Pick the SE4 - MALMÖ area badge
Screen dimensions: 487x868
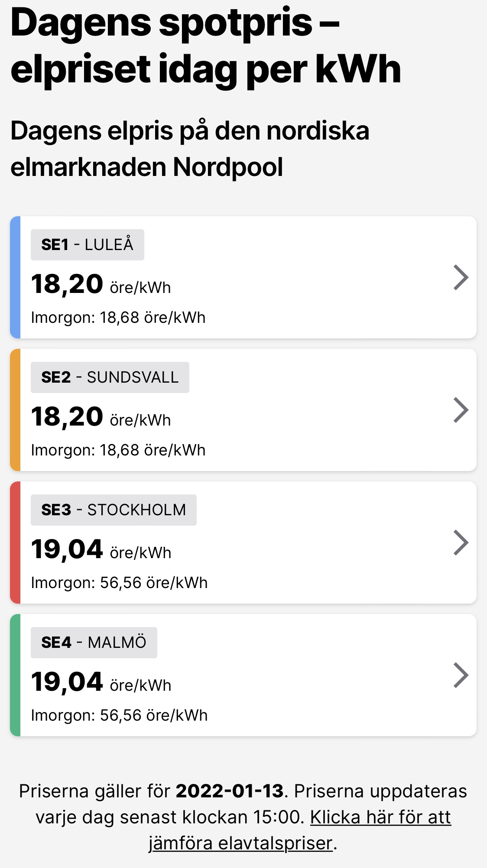click(x=94, y=643)
